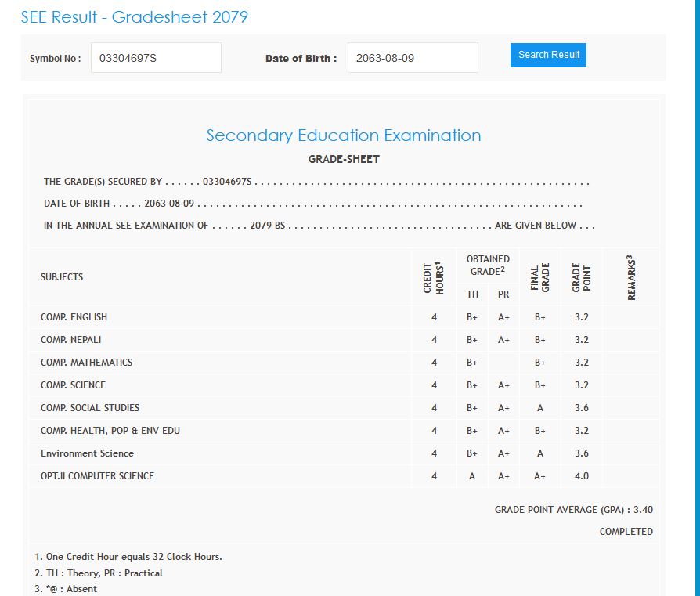
Task: Click the GRADE-SHEET subtitle text
Action: pyautogui.click(x=344, y=159)
